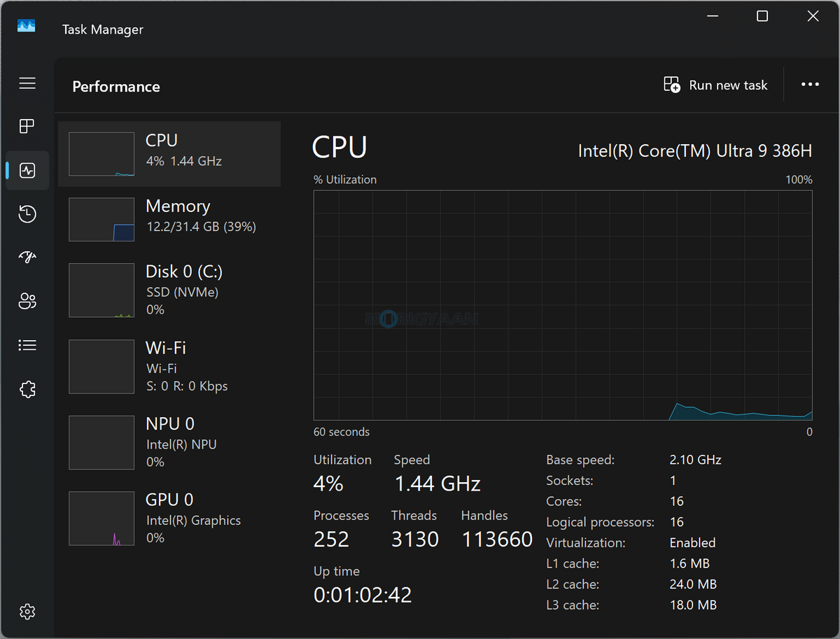Click the Task Manager app icon

click(27, 26)
